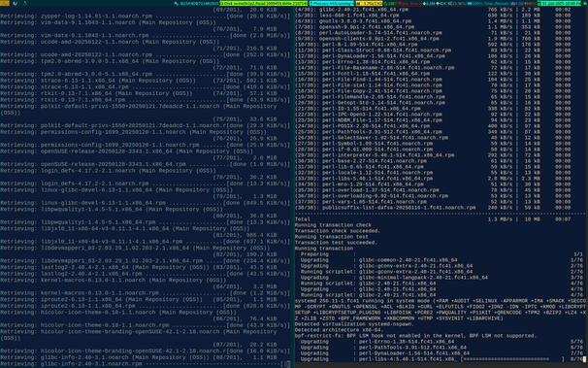Image resolution: width=588 pixels, height=368 pixels.
Task: Click 'libpwquality1-1.4.5-5.1.x86_64.rpm' line
Action: [x=146, y=222]
